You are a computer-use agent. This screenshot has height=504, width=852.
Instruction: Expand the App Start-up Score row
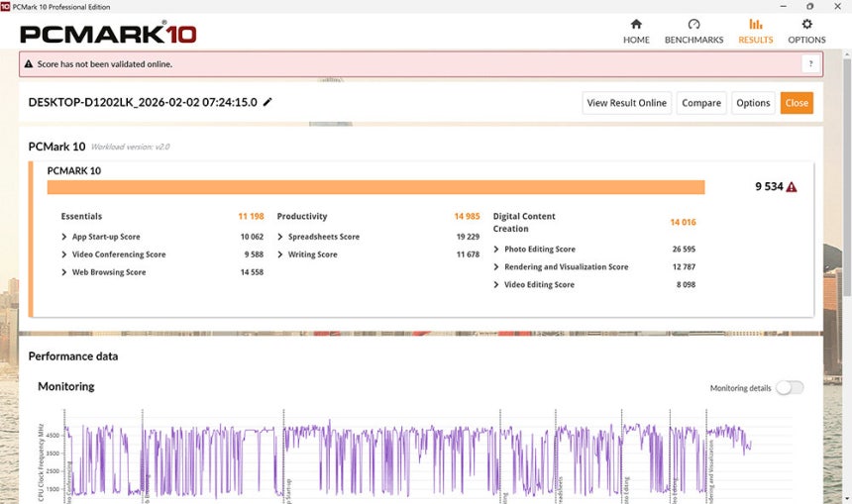tap(65, 238)
